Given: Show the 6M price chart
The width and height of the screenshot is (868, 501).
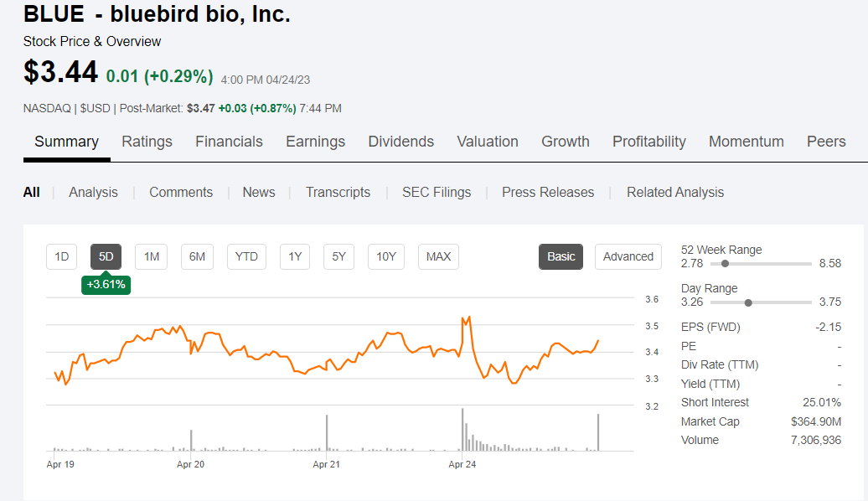Looking at the screenshot, I should [197, 256].
